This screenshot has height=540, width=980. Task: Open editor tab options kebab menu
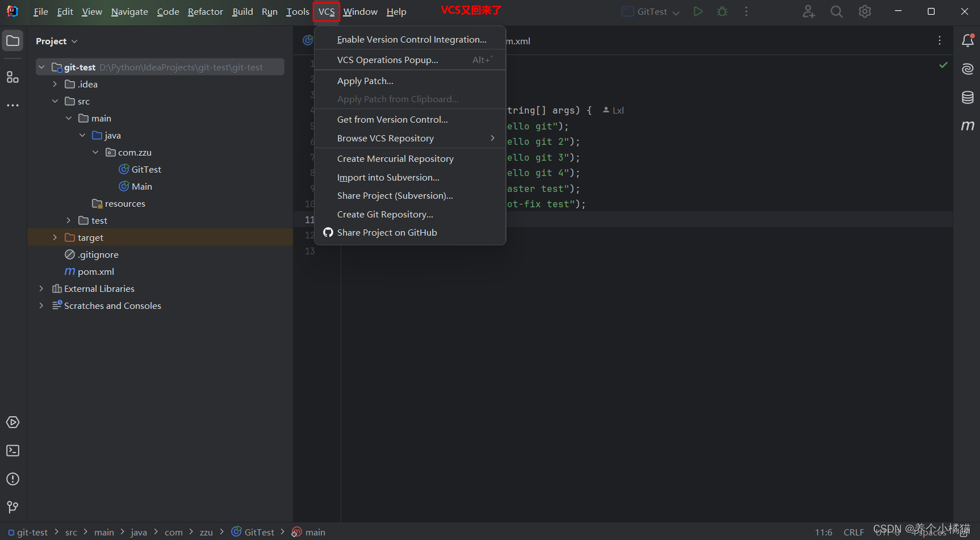tap(940, 40)
